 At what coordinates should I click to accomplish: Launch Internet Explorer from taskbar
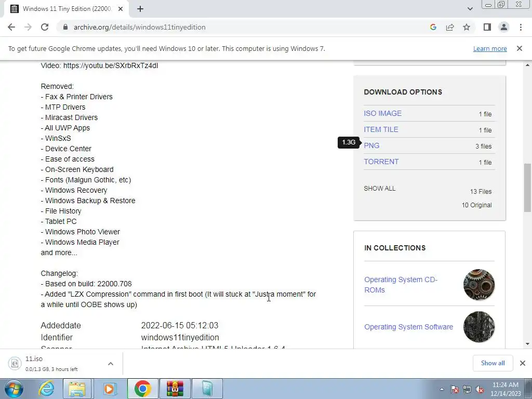(46, 389)
